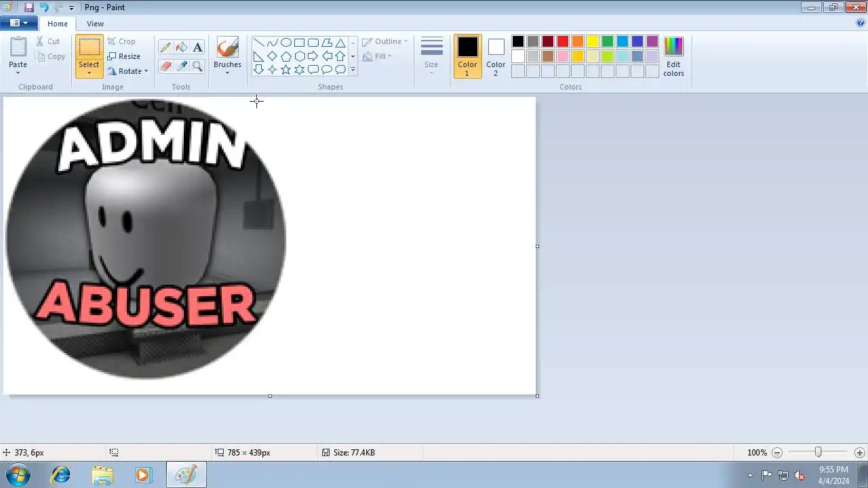Select the Magnifier tool
The width and height of the screenshot is (868, 488).
tap(197, 66)
